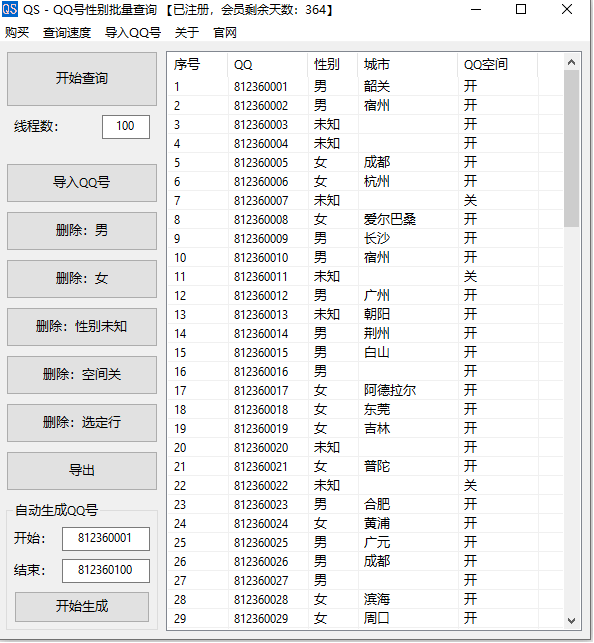
Task: Click city cell 吉林
Action: [377, 429]
